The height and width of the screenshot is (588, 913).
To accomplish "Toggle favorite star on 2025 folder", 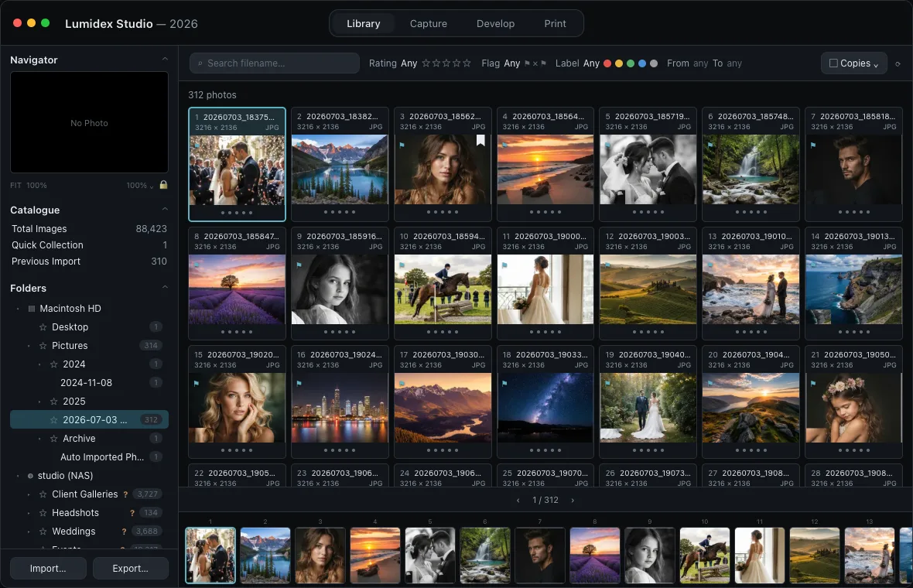I will click(53, 402).
